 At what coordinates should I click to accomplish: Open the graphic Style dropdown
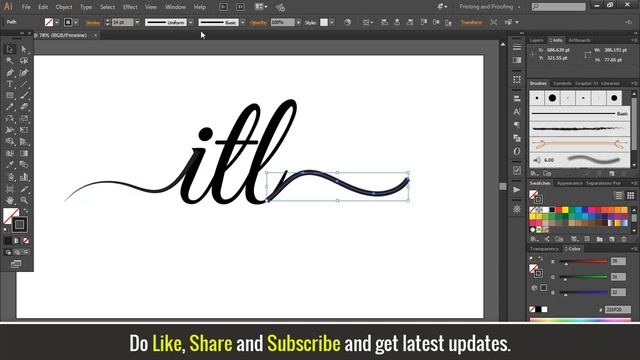[332, 22]
